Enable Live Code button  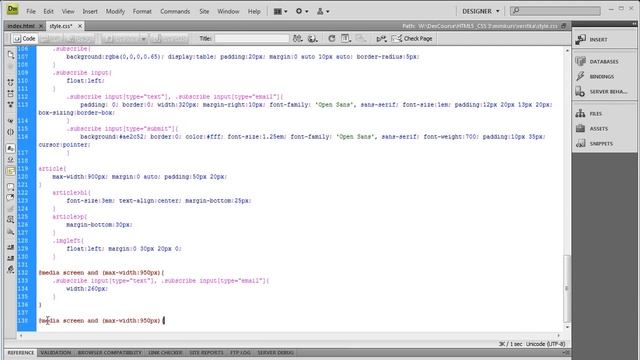[x=169, y=38]
